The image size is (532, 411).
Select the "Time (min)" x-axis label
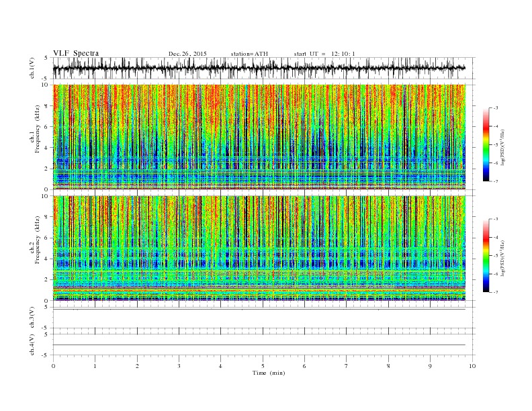click(269, 373)
